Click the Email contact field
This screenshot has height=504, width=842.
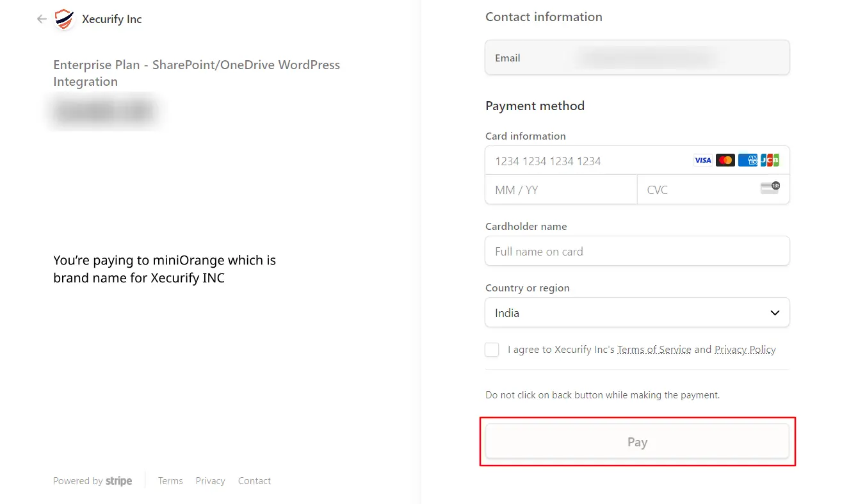coord(637,58)
